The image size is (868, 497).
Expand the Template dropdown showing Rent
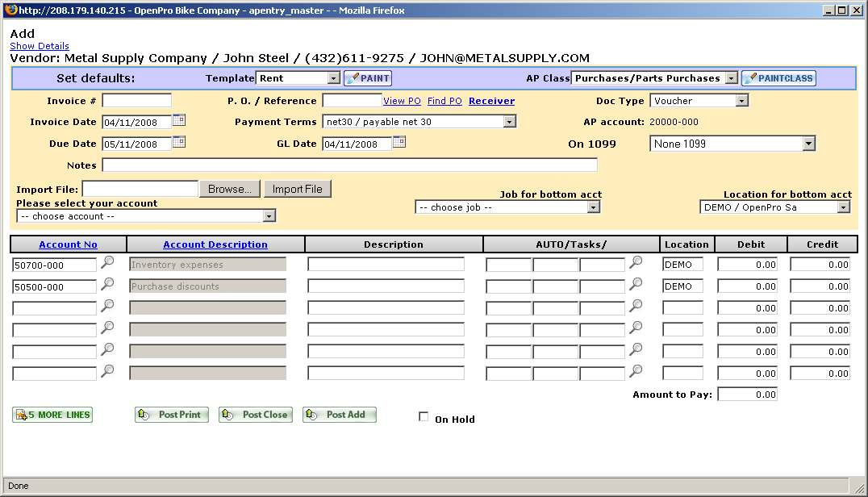tap(333, 78)
